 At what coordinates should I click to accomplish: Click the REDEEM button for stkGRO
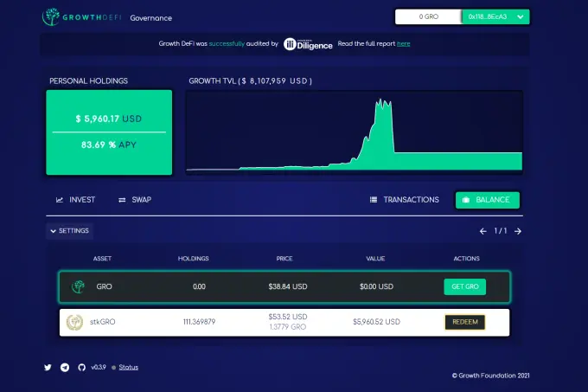tap(465, 322)
